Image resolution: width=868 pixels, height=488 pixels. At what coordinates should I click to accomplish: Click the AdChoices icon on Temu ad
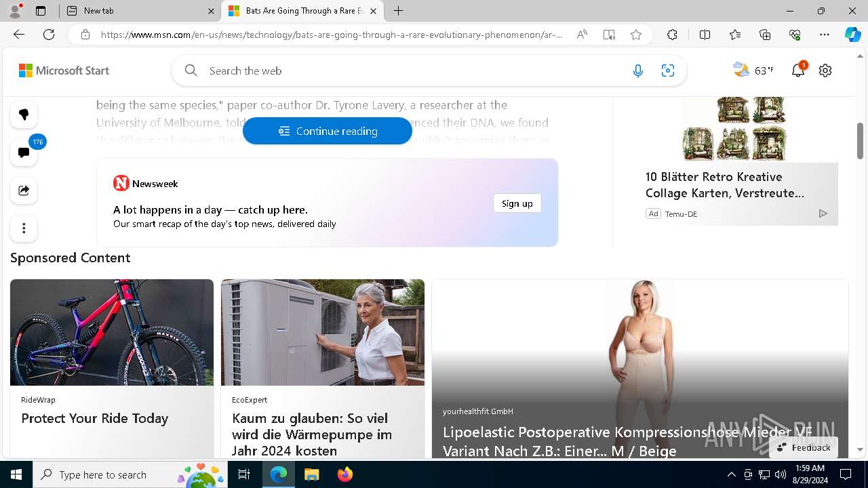tap(823, 213)
